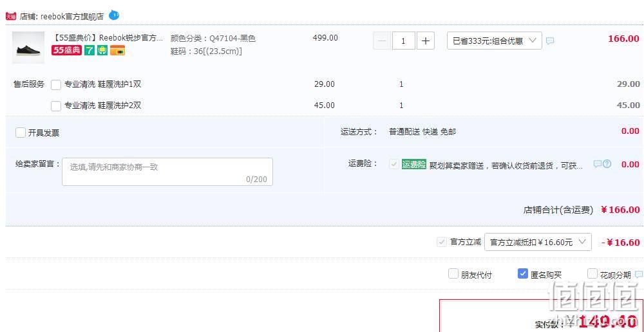Check 专业清洗 鞋履洗护1双 service option

[x=56, y=84]
